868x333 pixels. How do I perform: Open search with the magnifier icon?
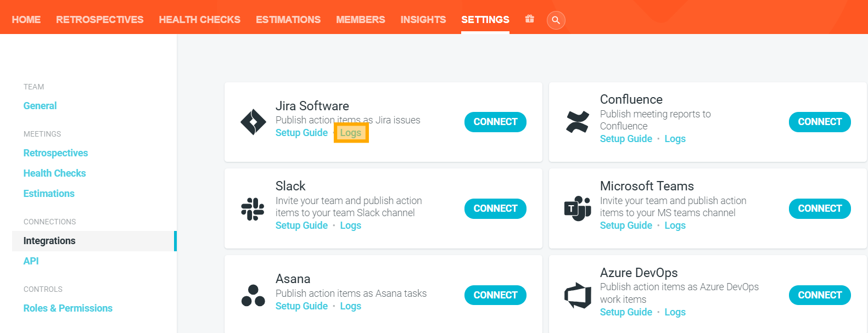point(556,20)
